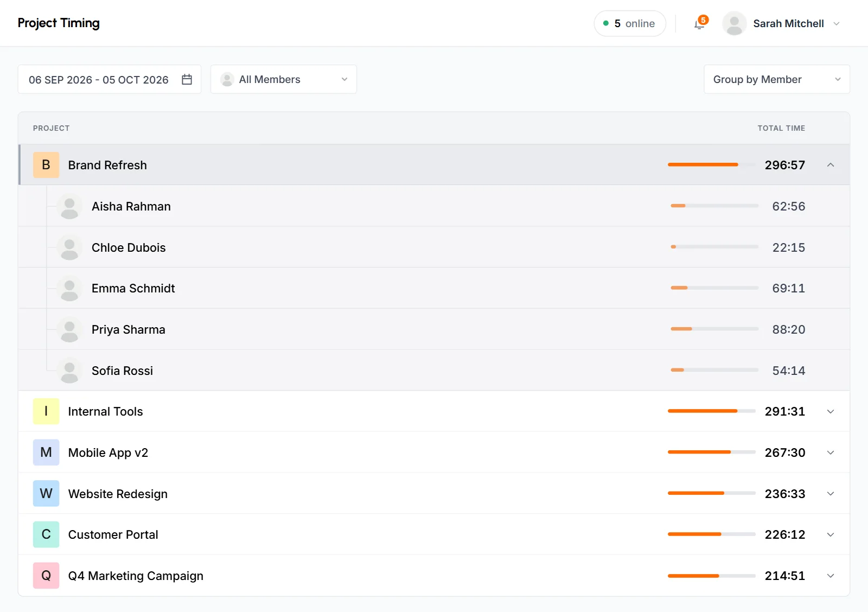Click Priya Sharma's avatar
The height and width of the screenshot is (612, 868).
[69, 329]
